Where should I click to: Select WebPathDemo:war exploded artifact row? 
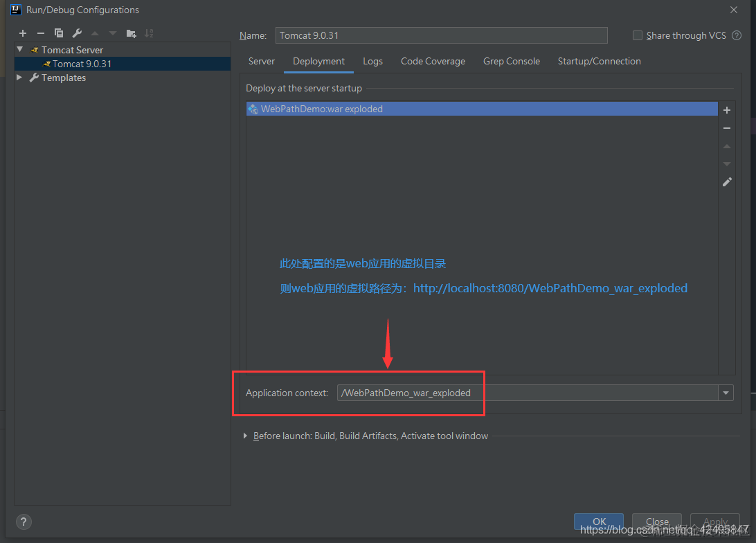482,109
